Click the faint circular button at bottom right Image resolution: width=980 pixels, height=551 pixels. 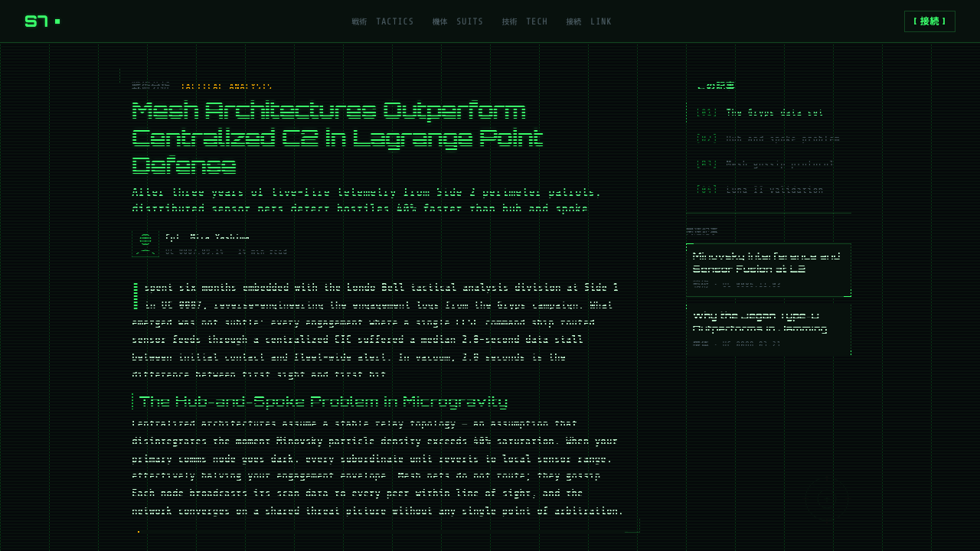coord(827,500)
